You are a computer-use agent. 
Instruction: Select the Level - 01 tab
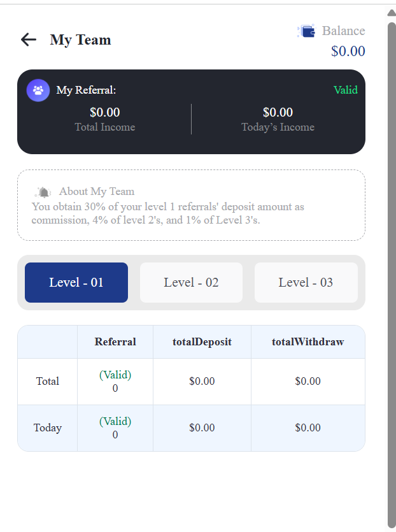(x=76, y=282)
